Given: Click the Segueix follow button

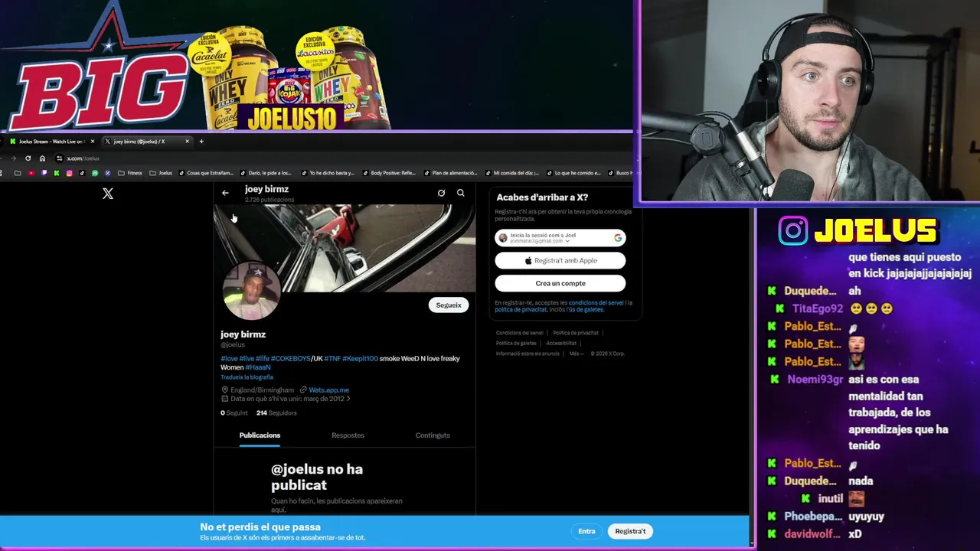Looking at the screenshot, I should point(449,305).
